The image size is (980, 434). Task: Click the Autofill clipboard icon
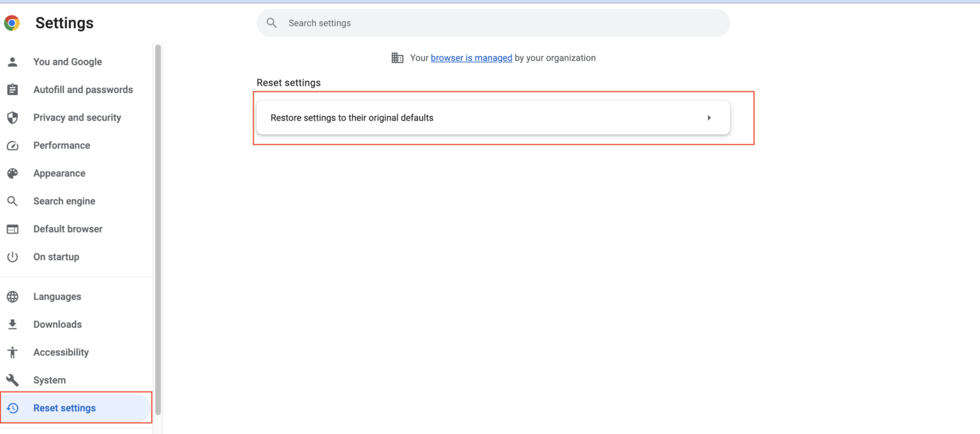(12, 90)
